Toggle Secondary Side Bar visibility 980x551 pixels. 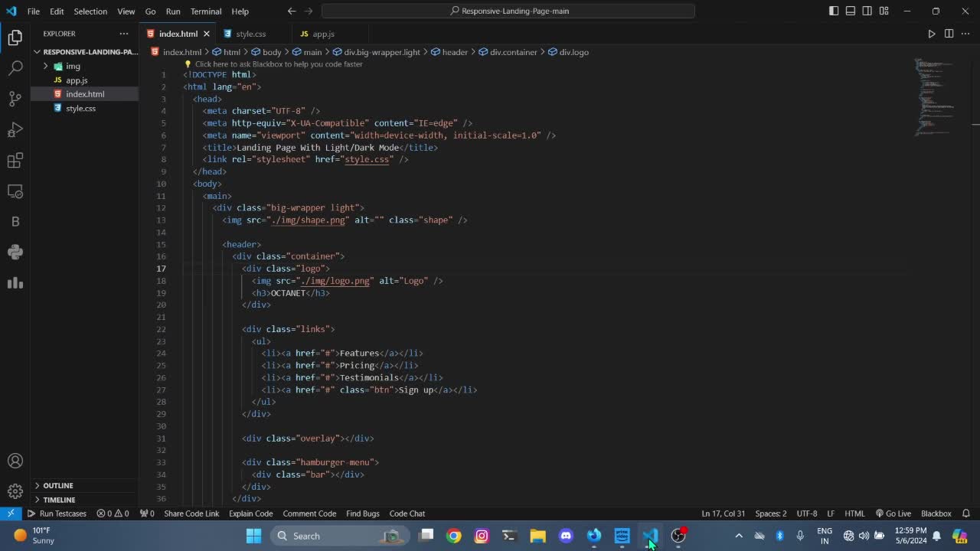tap(867, 11)
